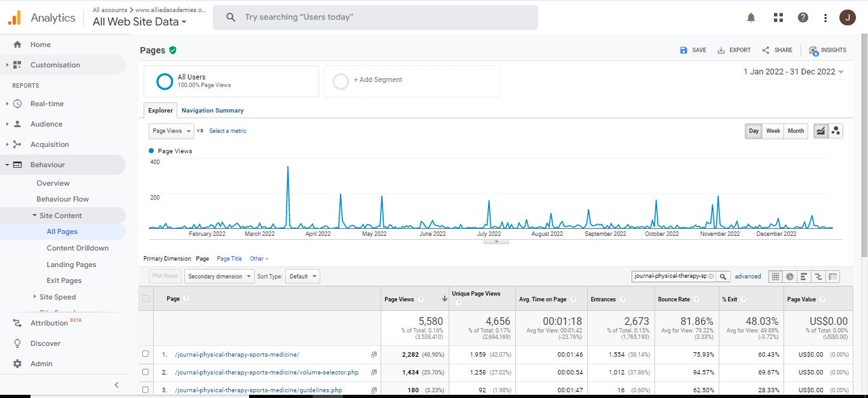Open the Page Views metric dropdown
The height and width of the screenshot is (398, 868).
171,131
